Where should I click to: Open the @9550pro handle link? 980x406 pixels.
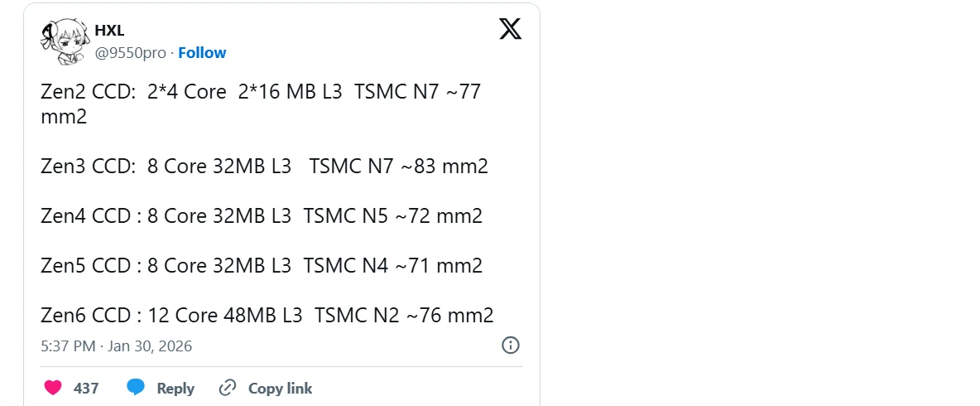pyautogui.click(x=131, y=53)
